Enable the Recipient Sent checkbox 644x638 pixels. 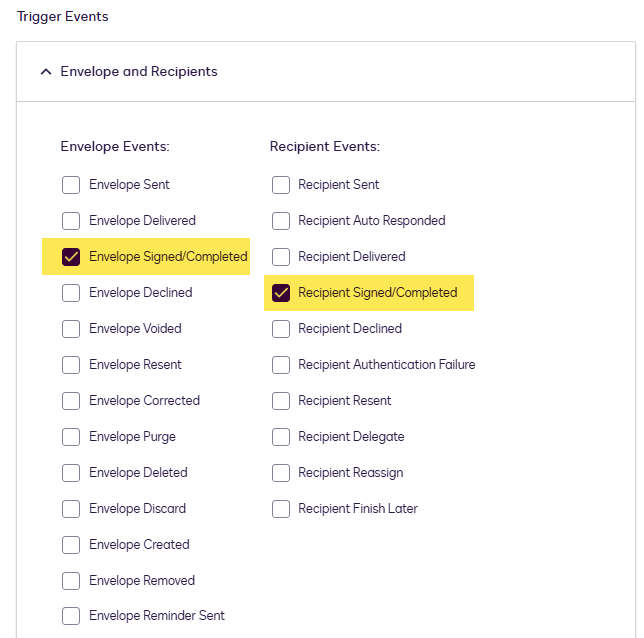(281, 185)
